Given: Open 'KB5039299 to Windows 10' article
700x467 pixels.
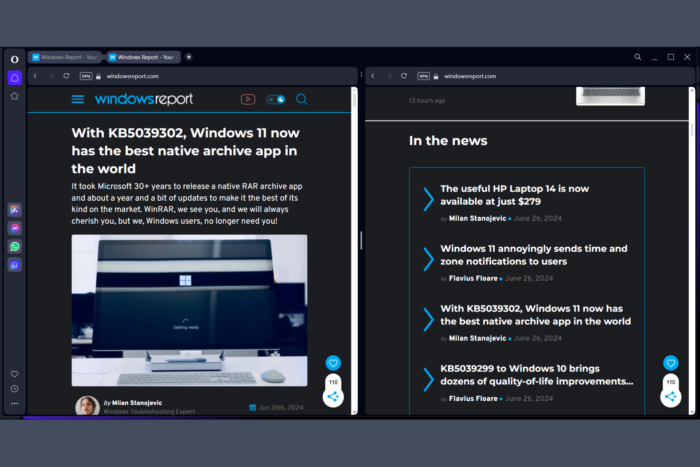Looking at the screenshot, I should tap(537, 375).
